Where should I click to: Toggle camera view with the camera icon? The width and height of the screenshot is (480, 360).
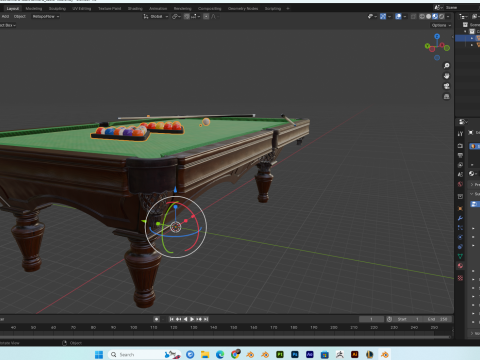(x=447, y=86)
